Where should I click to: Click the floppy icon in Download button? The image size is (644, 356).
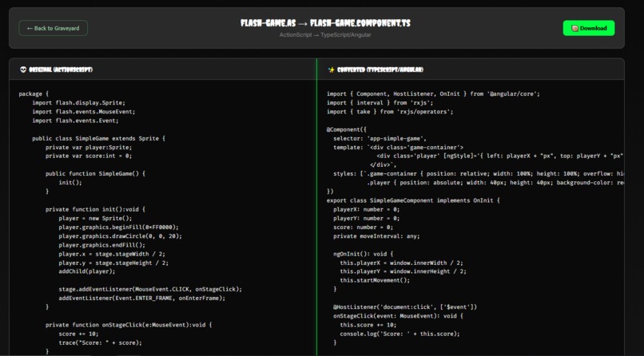575,28
